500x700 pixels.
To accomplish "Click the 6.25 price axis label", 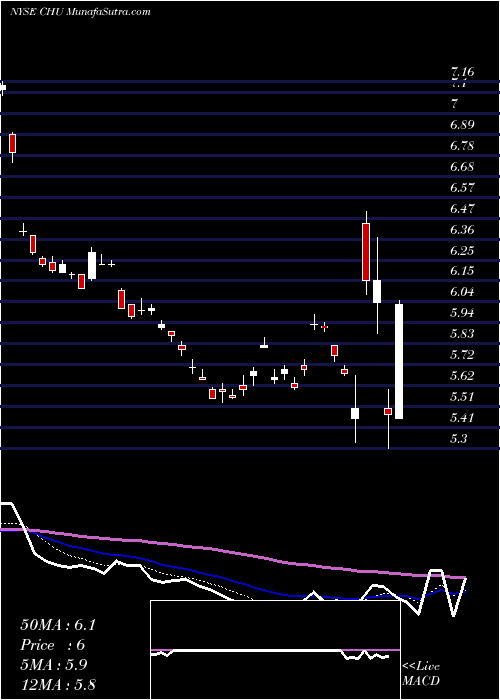I will [462, 250].
